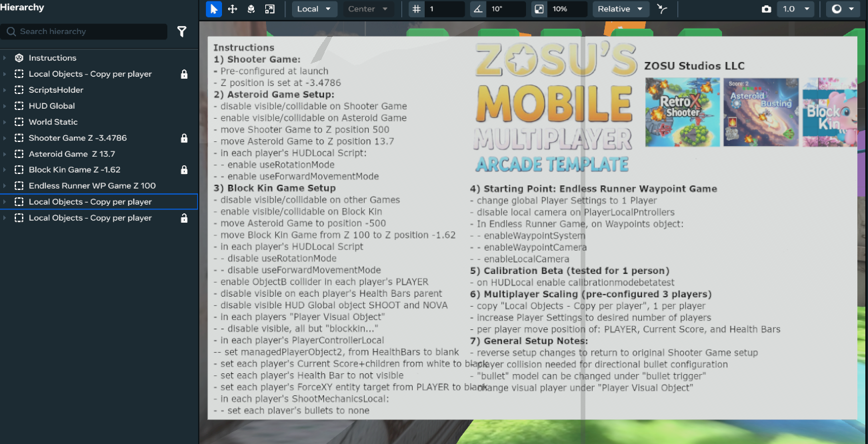Viewport: 868px width, 444px height.
Task: Click the Search hierarchy field
Action: coord(84,31)
